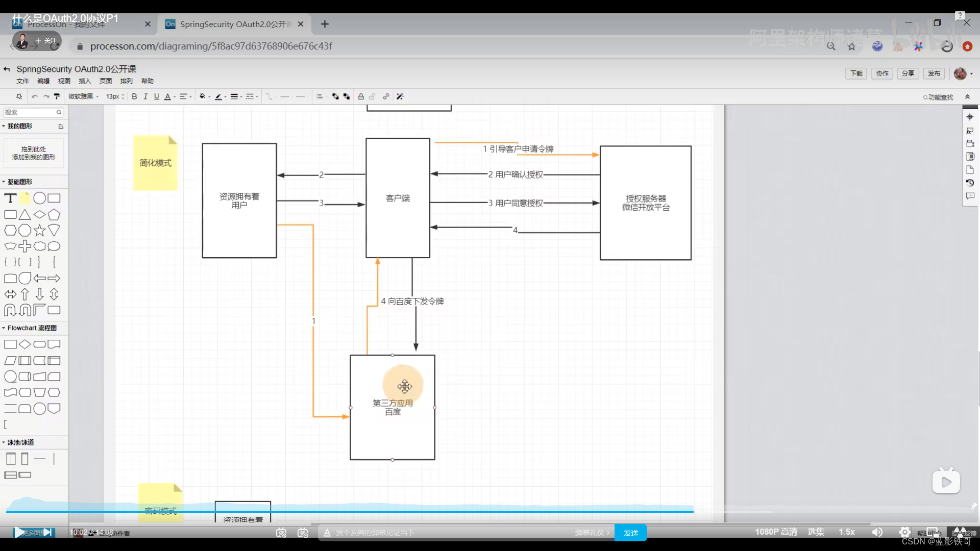Click the 1.5x playback speed control
The width and height of the screenshot is (980, 551).
[846, 532]
